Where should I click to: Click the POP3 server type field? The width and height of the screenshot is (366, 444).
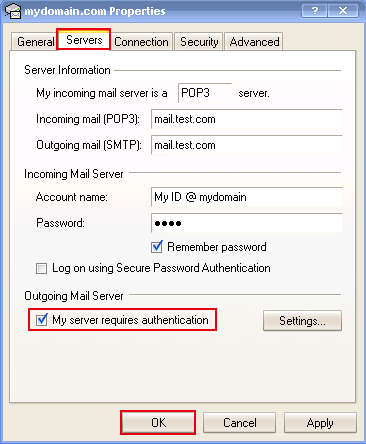205,93
